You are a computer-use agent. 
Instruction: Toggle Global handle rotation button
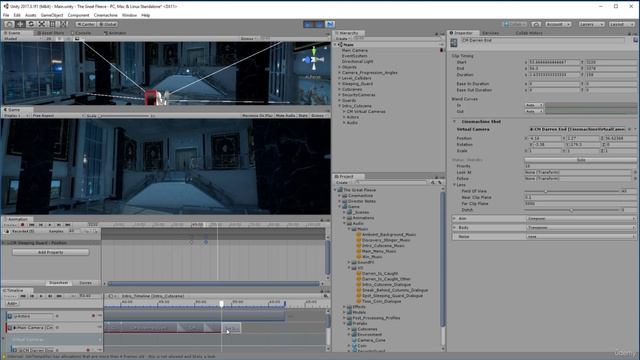[x=107, y=24]
